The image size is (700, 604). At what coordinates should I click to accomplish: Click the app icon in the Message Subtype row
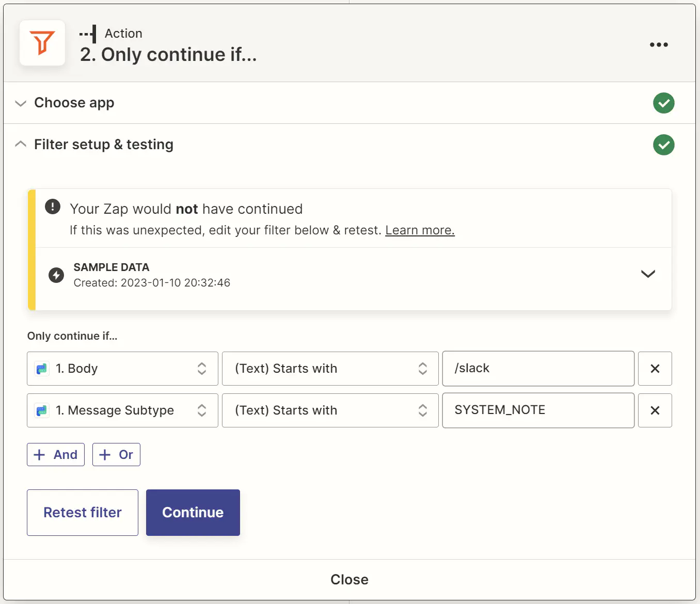42,410
